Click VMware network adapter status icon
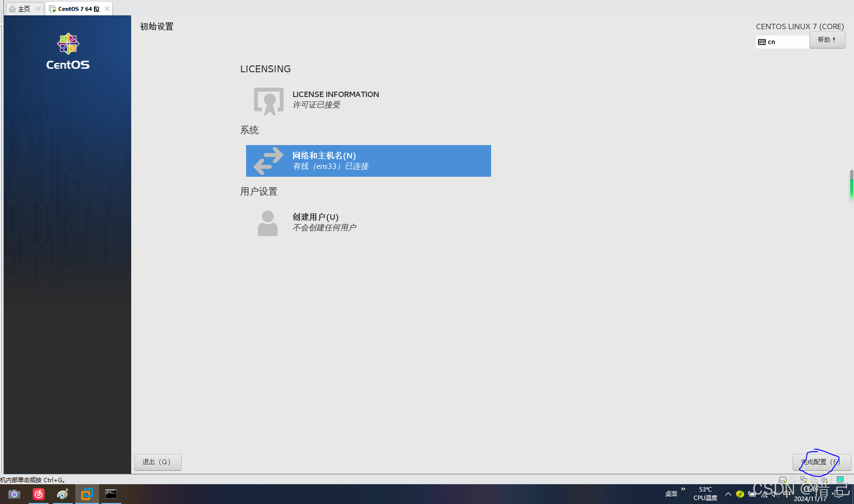 pyautogui.click(x=804, y=480)
